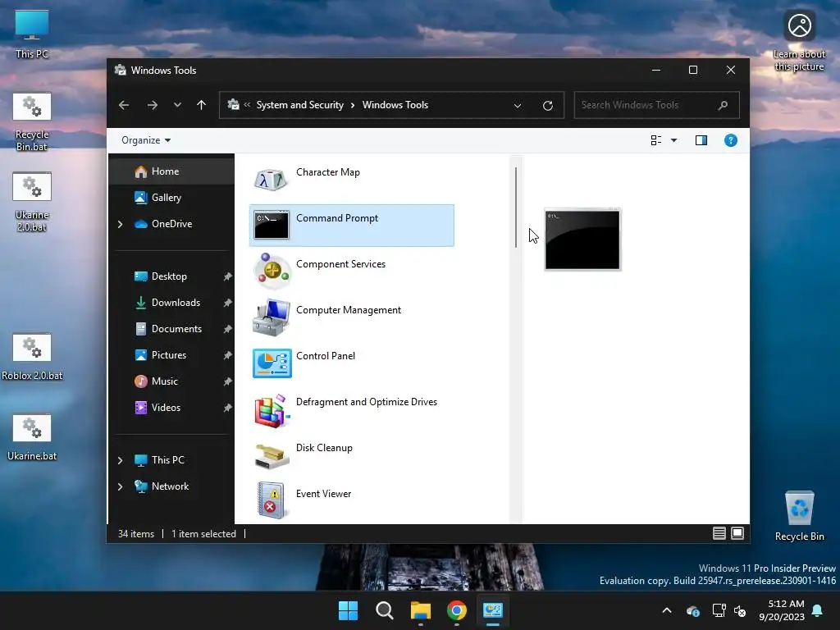Navigate to Home in sidebar
840x630 pixels.
[171, 171]
